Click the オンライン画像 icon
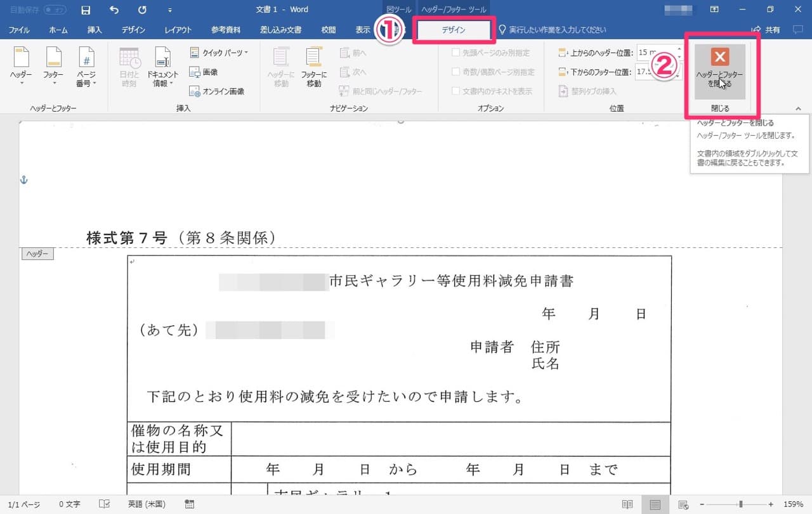 click(x=217, y=91)
